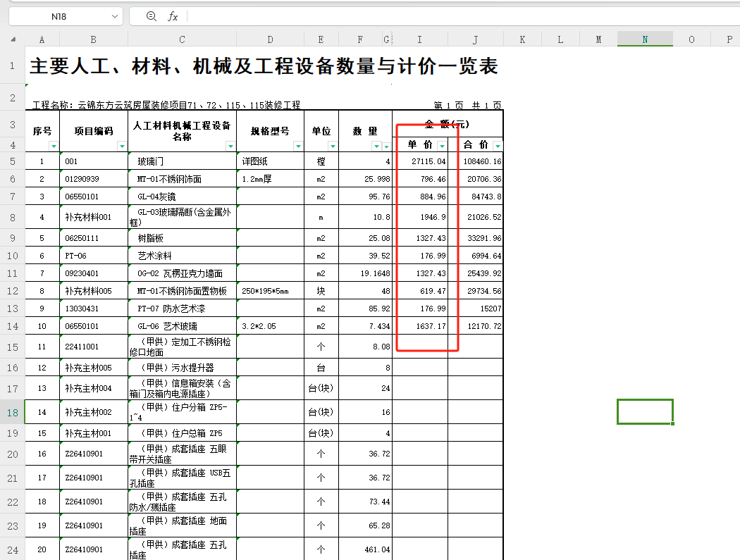Select row 24 header
The height and width of the screenshot is (560, 740).
(x=12, y=550)
